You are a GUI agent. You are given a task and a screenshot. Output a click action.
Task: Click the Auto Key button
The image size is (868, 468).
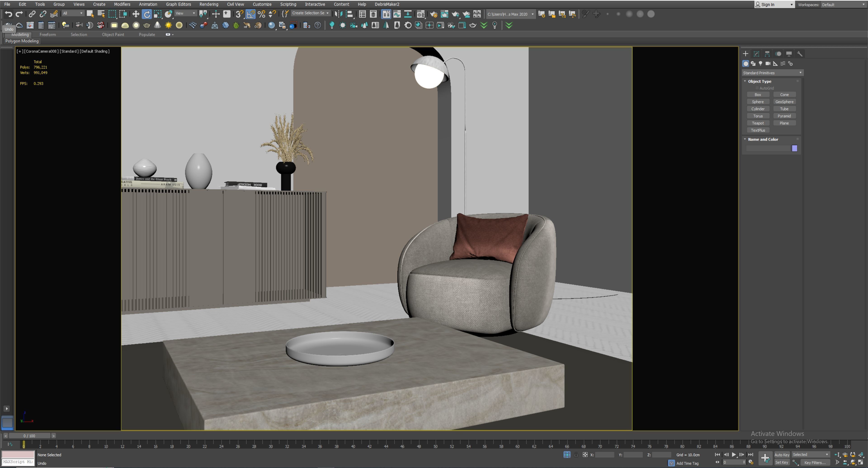point(782,455)
